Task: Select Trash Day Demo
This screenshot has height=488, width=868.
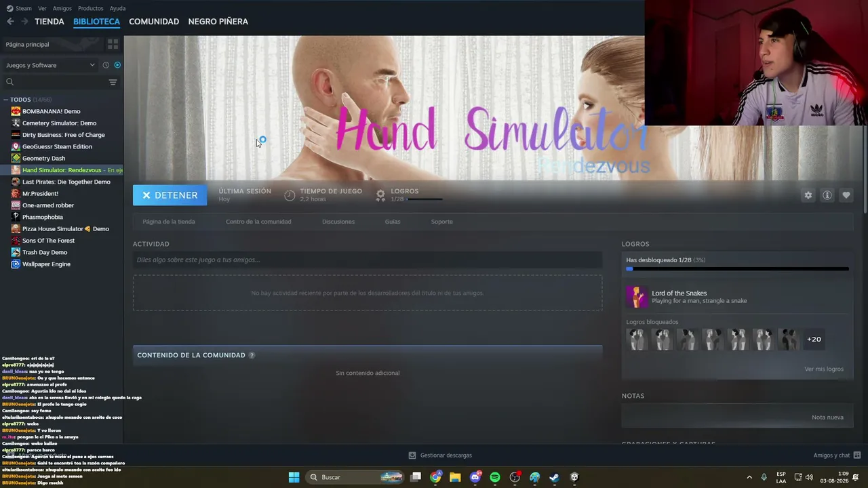Action: tap(44, 252)
